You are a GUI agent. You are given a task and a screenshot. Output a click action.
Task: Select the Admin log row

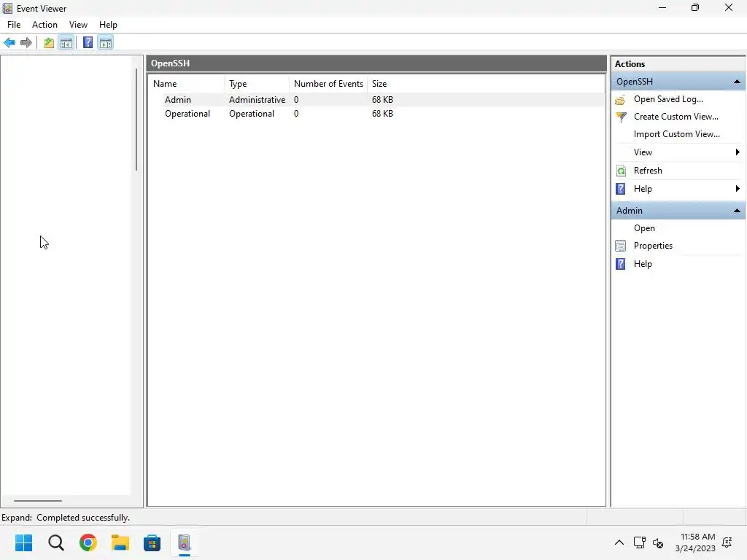376,99
